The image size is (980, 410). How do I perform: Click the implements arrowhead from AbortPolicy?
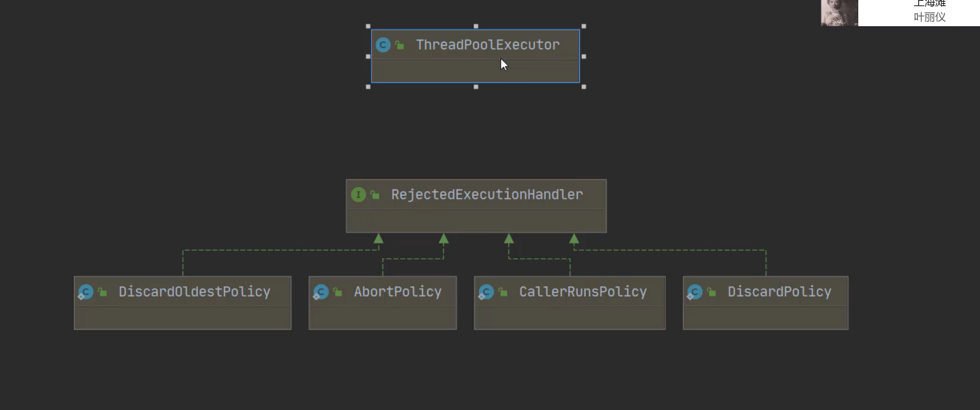click(443, 238)
